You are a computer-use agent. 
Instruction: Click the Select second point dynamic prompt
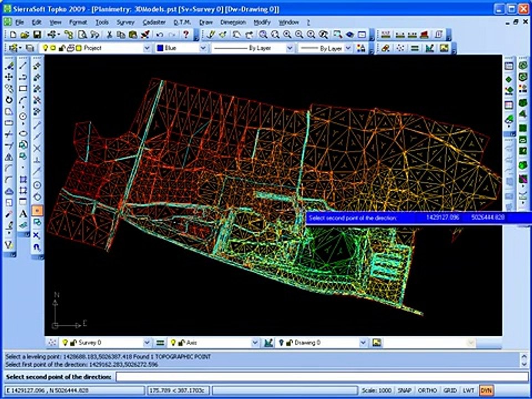coord(353,218)
